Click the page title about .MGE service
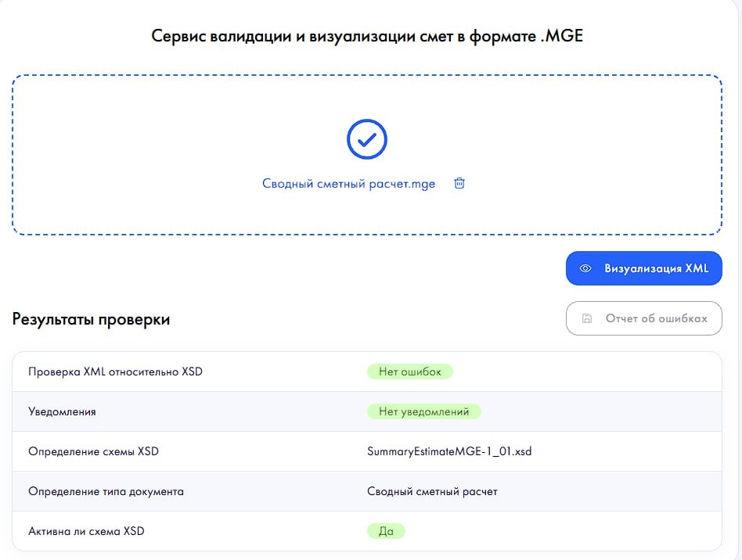The height and width of the screenshot is (560, 742). 367,36
